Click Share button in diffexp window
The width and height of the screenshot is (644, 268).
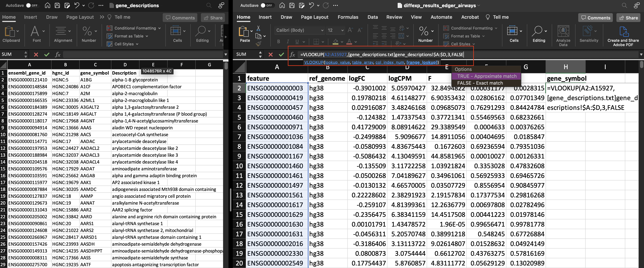(x=629, y=18)
